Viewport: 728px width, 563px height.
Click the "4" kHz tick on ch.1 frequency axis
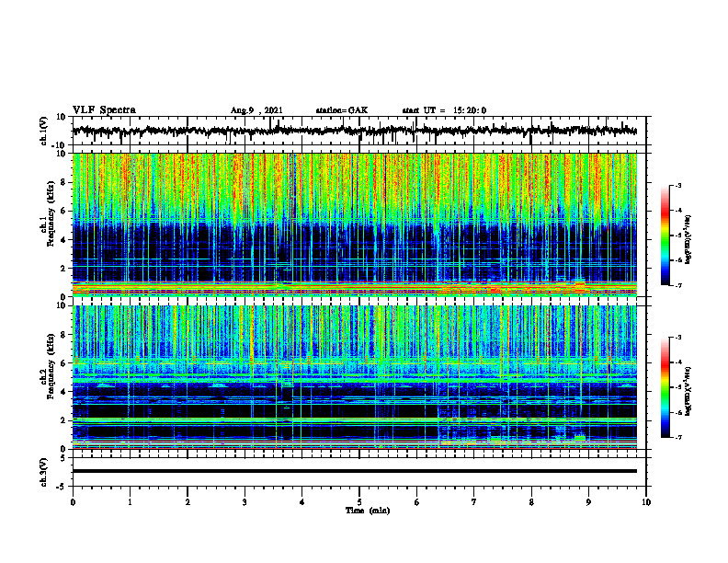point(63,240)
